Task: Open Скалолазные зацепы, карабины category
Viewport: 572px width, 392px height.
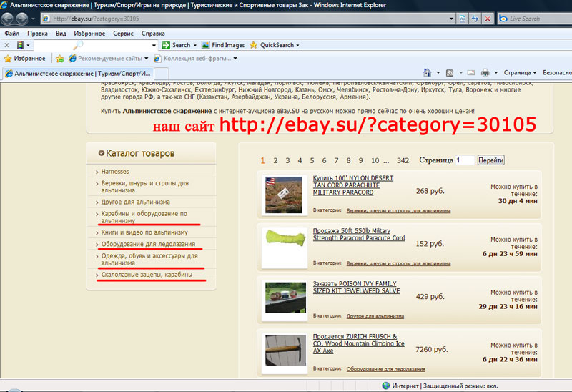Action: [x=147, y=275]
